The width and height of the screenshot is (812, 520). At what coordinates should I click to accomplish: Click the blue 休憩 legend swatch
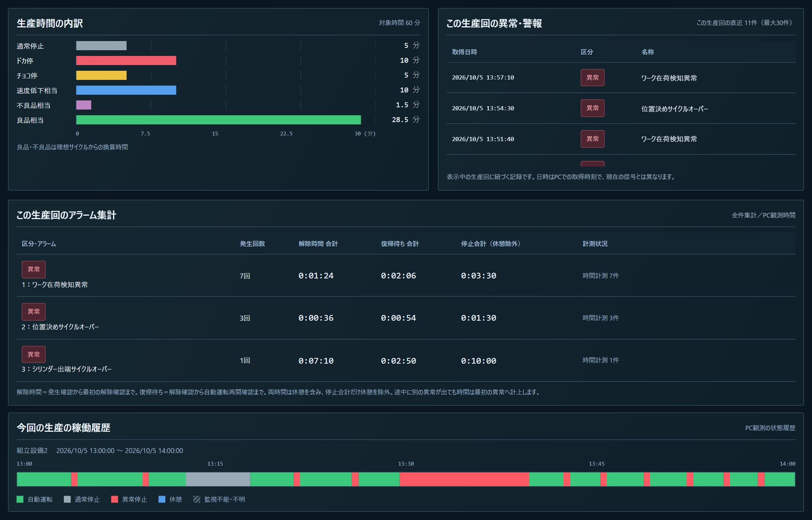(x=162, y=499)
